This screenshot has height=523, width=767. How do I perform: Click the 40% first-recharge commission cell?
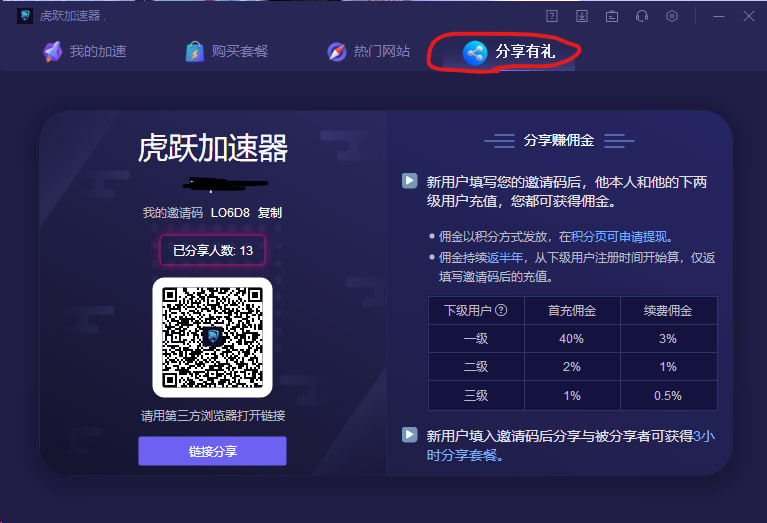(572, 339)
